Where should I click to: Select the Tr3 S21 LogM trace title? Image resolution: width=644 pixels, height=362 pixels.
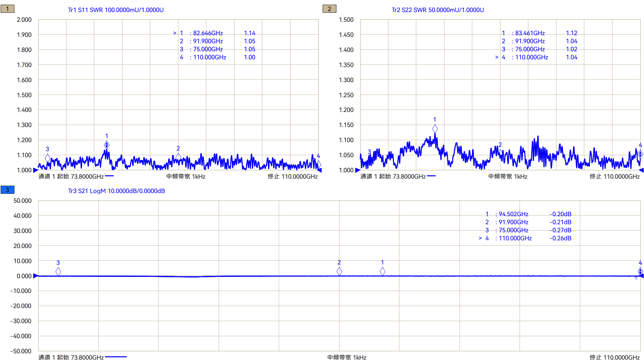point(116,191)
